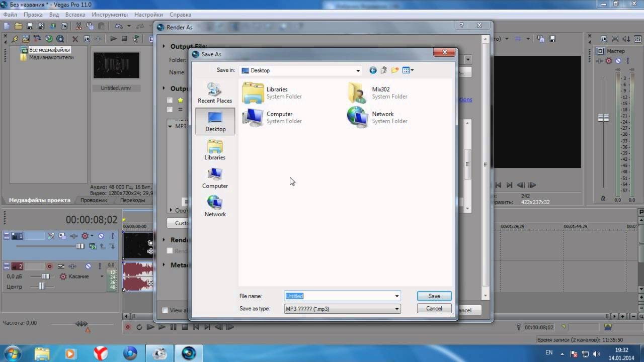Click the Capture video camera icon

[37, 39]
